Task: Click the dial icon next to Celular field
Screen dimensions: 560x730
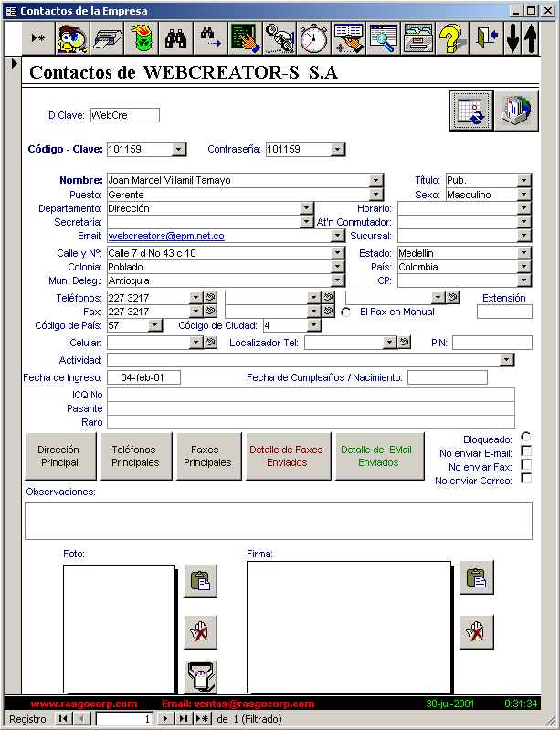Action: click(x=210, y=343)
